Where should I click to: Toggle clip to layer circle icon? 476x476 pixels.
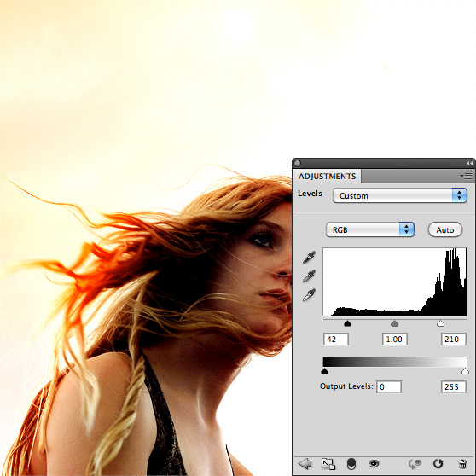[x=351, y=464]
